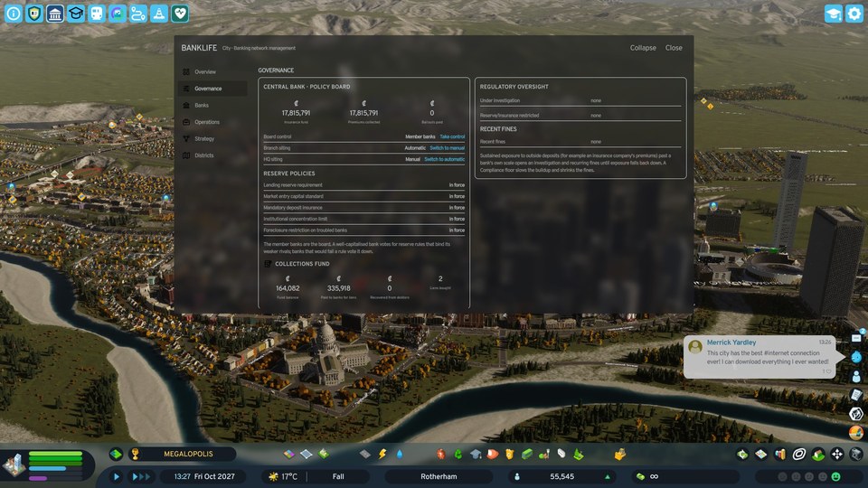This screenshot has height=488, width=868.
Task: Click the green city status bars
Action: [55, 459]
